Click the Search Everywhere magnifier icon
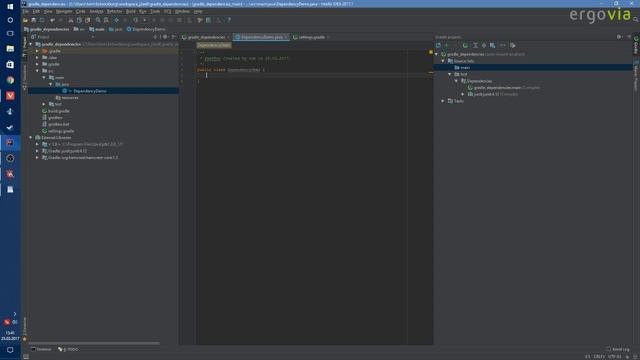 click(x=636, y=19)
